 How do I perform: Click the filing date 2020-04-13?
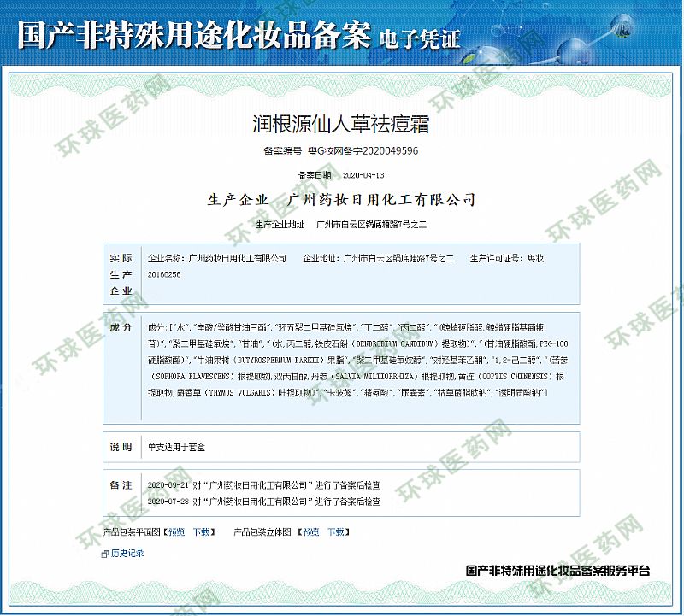(363, 175)
